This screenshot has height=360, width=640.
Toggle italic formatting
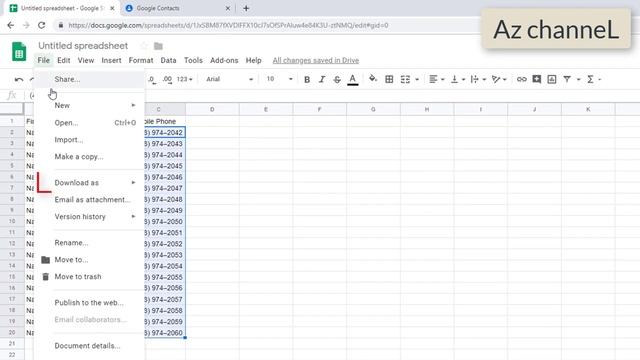point(322,79)
